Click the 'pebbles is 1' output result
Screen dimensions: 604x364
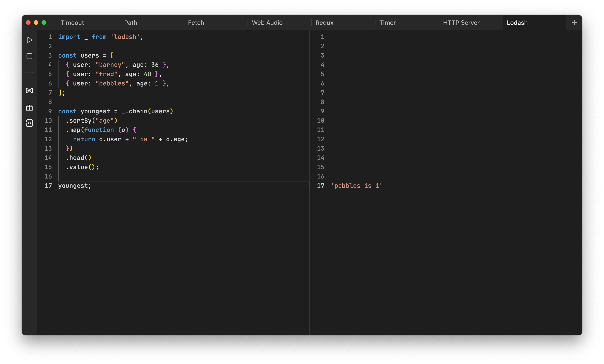(x=356, y=186)
